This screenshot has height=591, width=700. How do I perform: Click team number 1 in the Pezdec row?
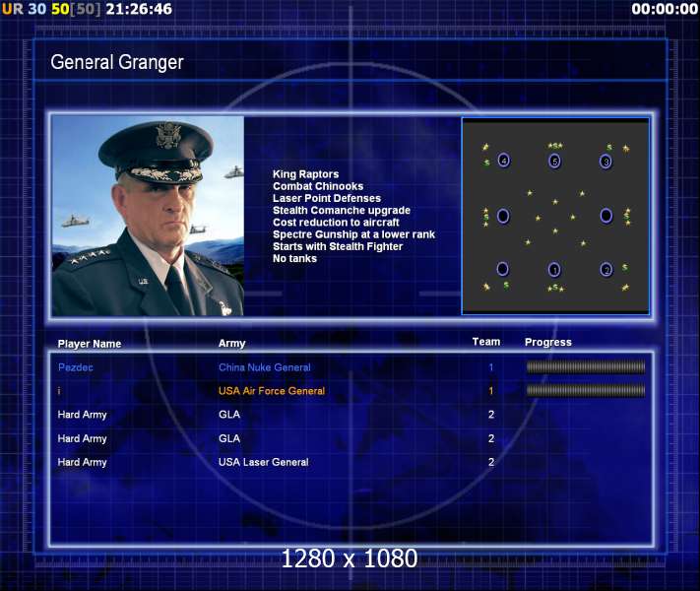point(491,367)
